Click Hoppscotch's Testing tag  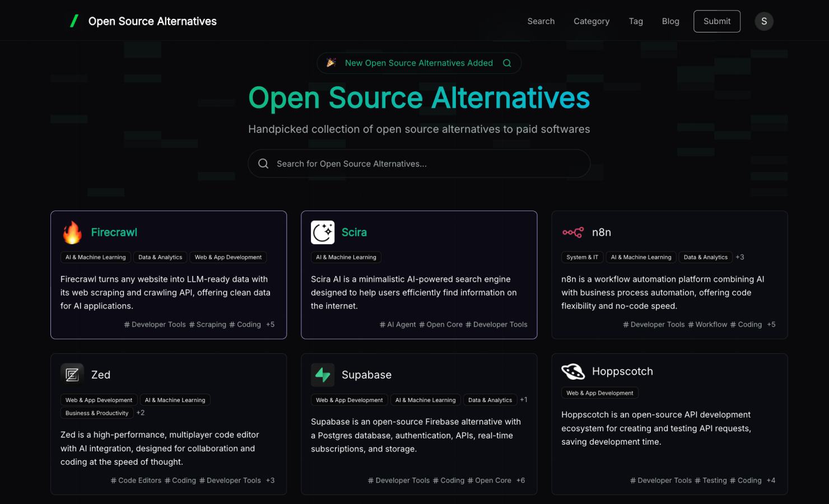pyautogui.click(x=711, y=480)
